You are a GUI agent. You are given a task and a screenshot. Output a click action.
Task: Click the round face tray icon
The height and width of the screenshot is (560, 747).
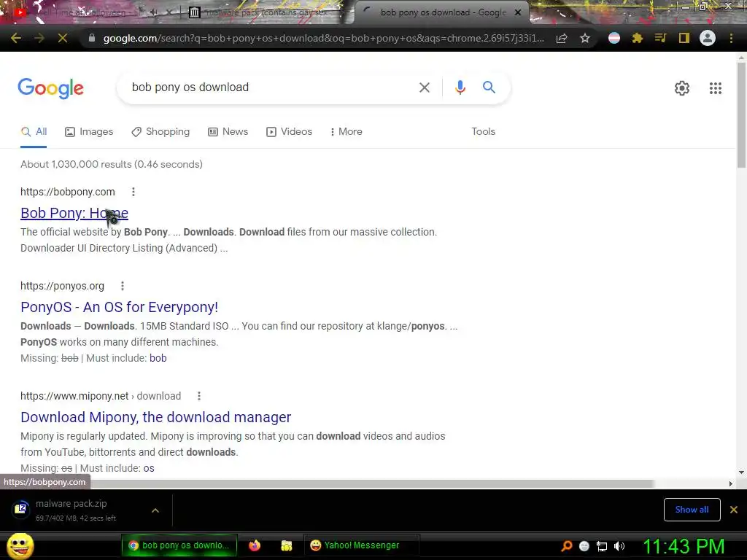[584, 546]
